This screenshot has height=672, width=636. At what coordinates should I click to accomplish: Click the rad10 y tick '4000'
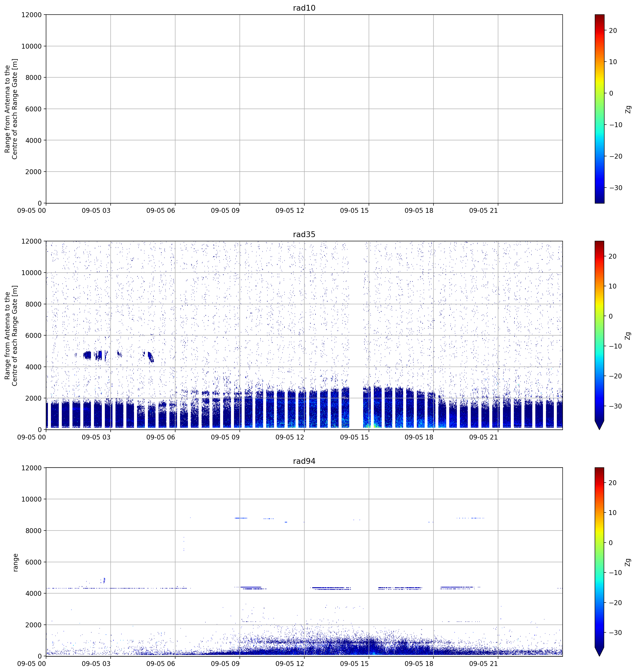click(33, 140)
